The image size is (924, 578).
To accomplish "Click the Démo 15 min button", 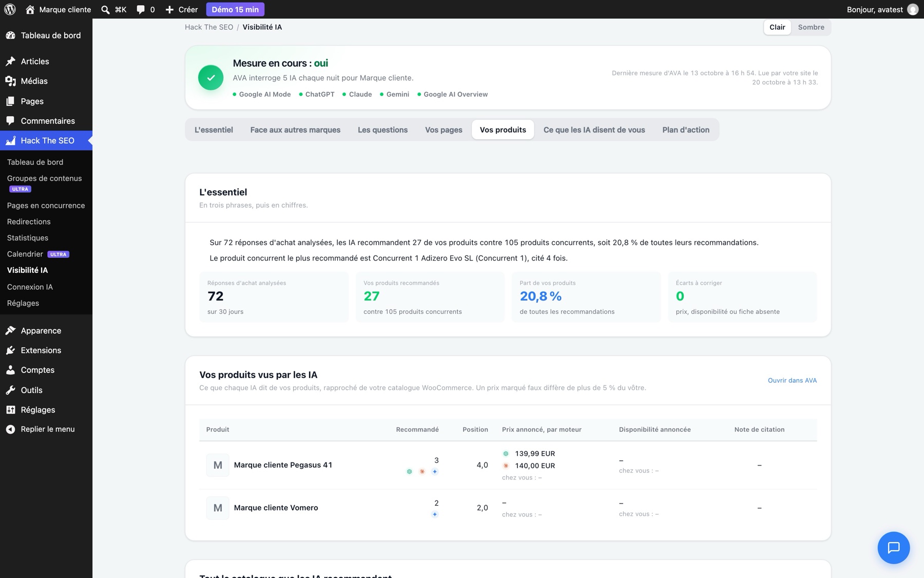I will coord(235,9).
